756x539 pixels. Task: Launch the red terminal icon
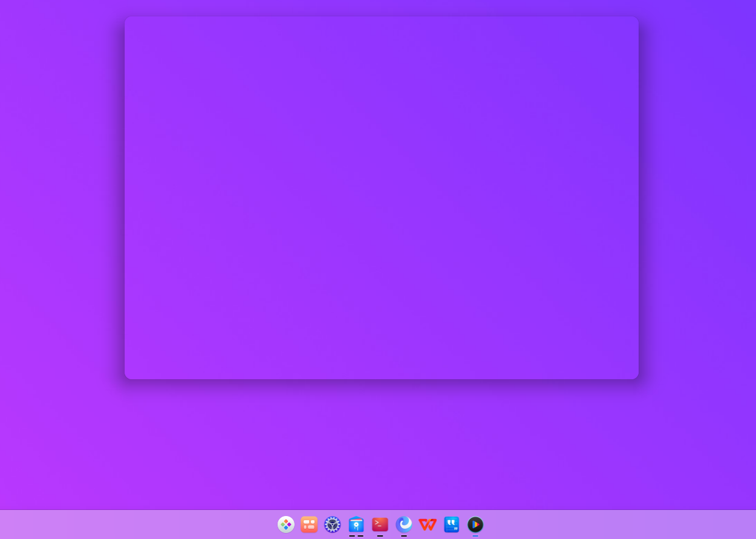pos(380,524)
